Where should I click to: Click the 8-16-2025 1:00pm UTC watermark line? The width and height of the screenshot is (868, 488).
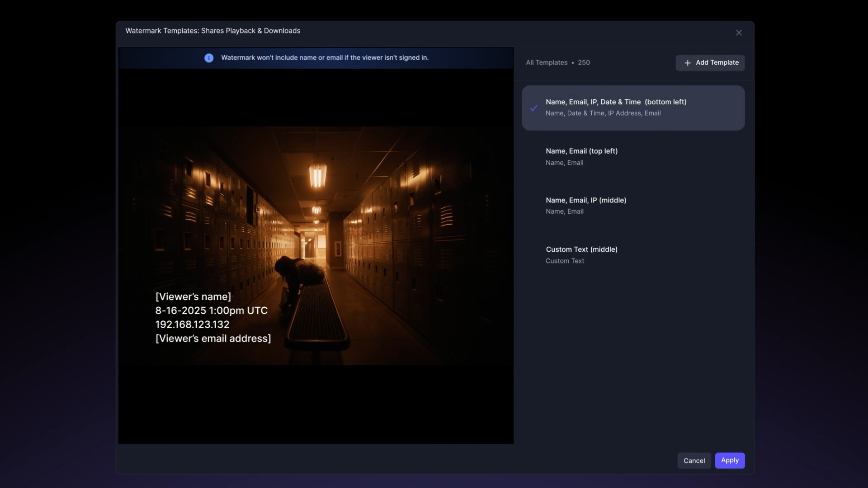click(211, 311)
